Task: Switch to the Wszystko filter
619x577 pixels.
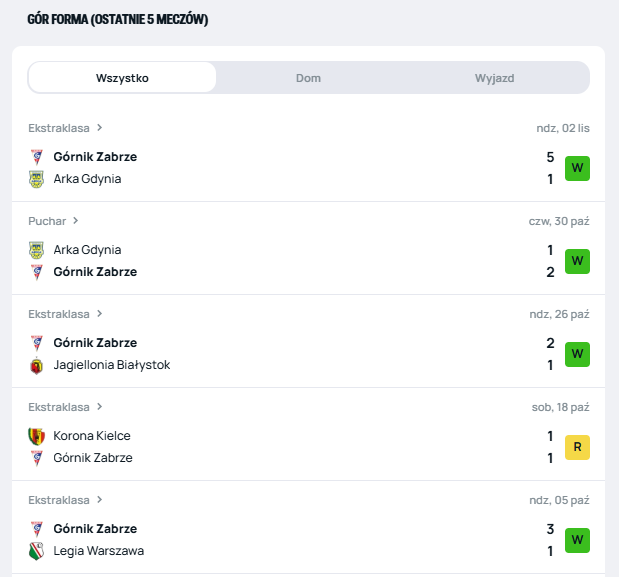Action: 122,78
